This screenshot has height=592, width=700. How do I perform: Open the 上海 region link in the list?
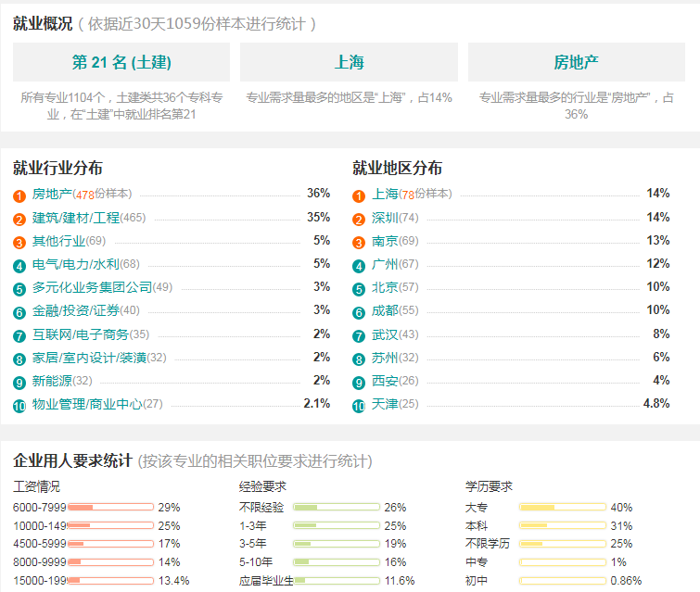[x=385, y=194]
